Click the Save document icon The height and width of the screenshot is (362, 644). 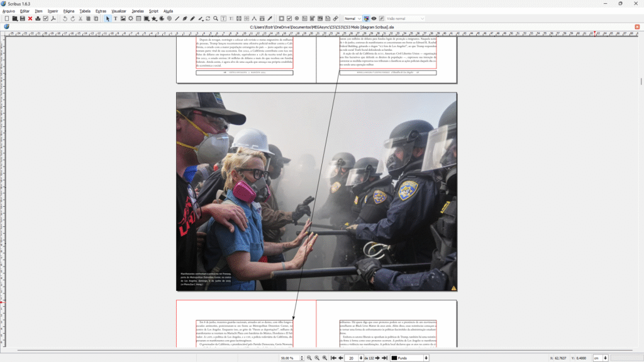(x=22, y=19)
